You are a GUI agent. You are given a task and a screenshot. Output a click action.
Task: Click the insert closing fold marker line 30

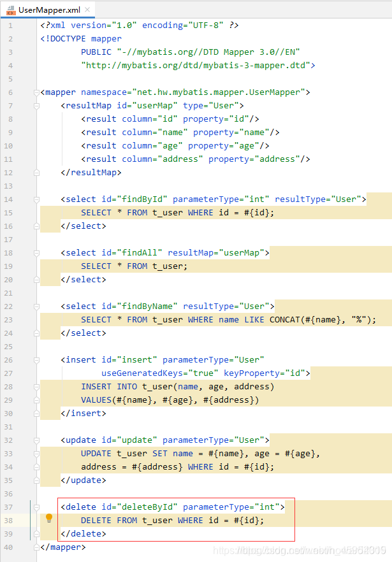(x=36, y=414)
